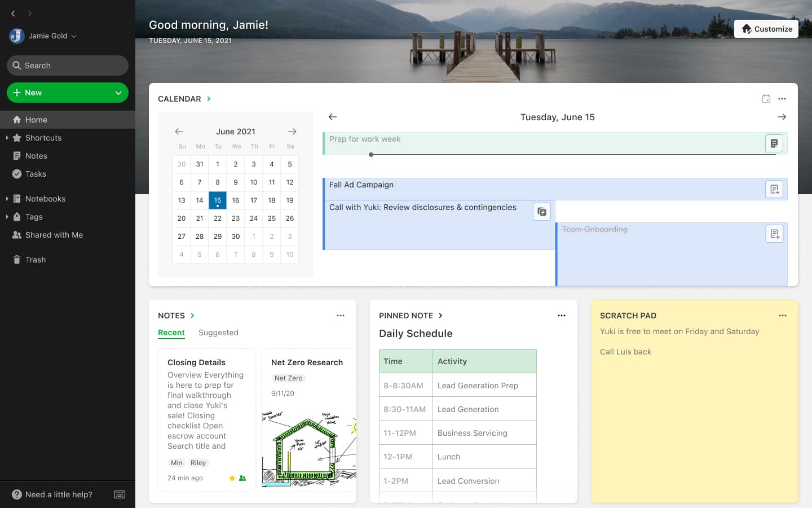
Task: Open Shared with Me sidebar icon
Action: pos(16,235)
